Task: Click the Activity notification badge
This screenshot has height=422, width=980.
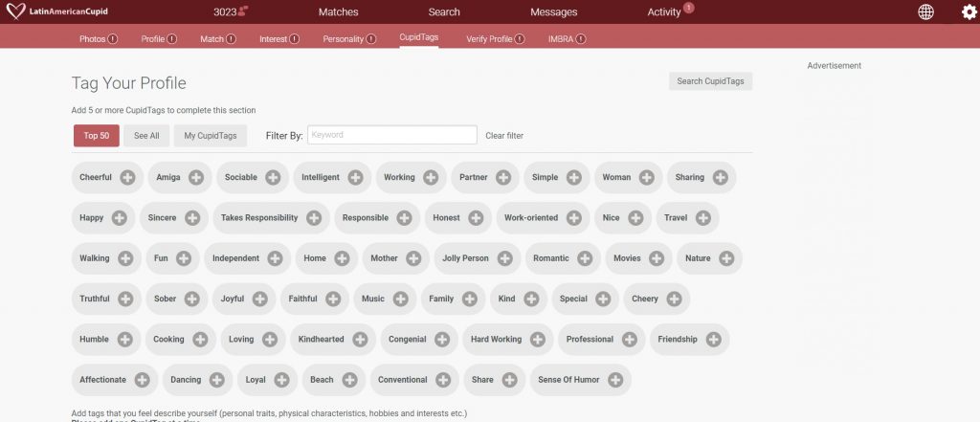Action: (x=689, y=8)
